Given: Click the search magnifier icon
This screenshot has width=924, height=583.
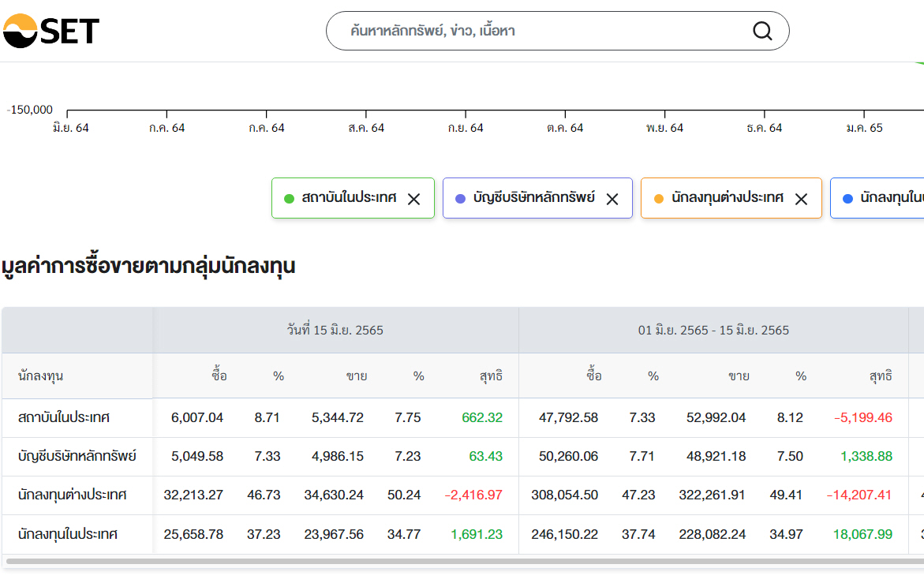Looking at the screenshot, I should pos(762,31).
